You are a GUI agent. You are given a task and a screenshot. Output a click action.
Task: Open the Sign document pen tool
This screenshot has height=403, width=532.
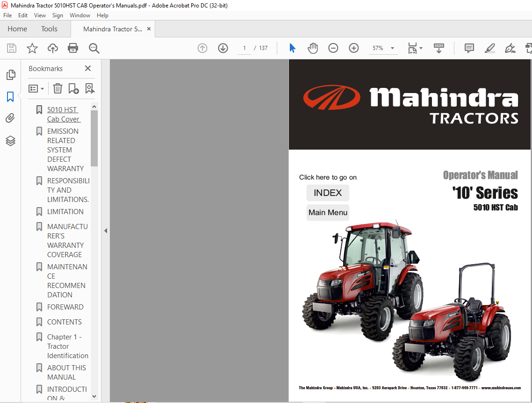(510, 48)
